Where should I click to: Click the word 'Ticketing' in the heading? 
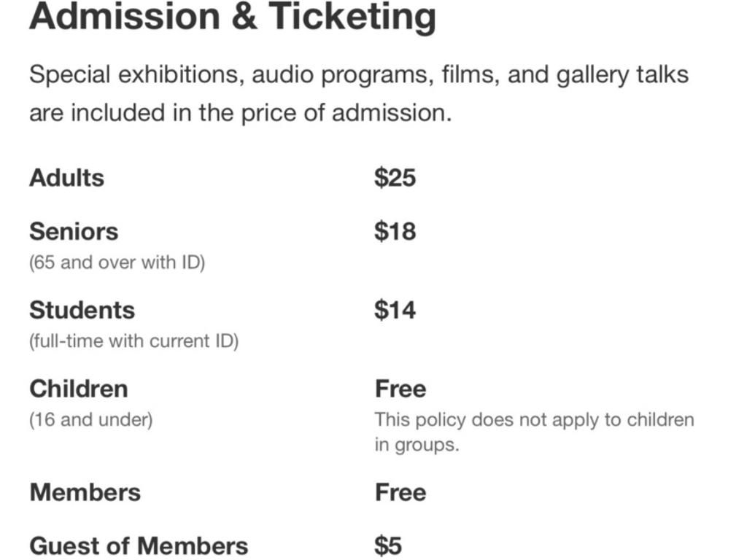tap(352, 16)
